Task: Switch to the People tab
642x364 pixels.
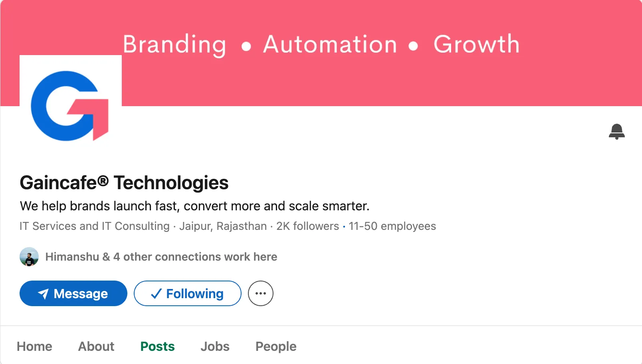Action: point(275,346)
